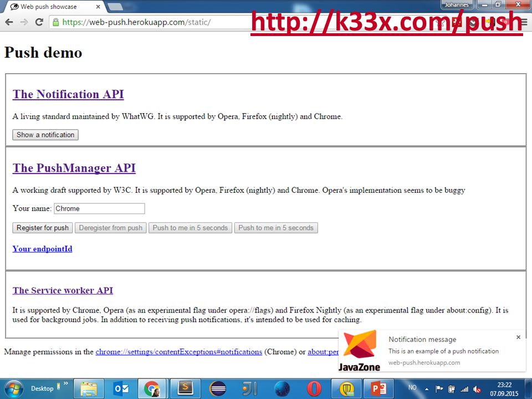The height and width of the screenshot is (399, 532).
Task: Open The Service worker API link
Action: pos(63,290)
